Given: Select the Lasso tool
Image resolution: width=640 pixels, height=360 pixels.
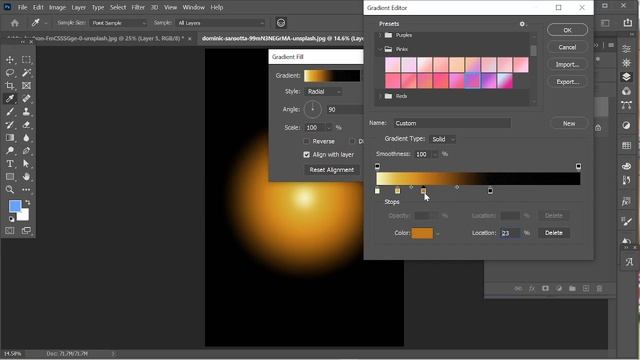Looking at the screenshot, I should pos(10,73).
